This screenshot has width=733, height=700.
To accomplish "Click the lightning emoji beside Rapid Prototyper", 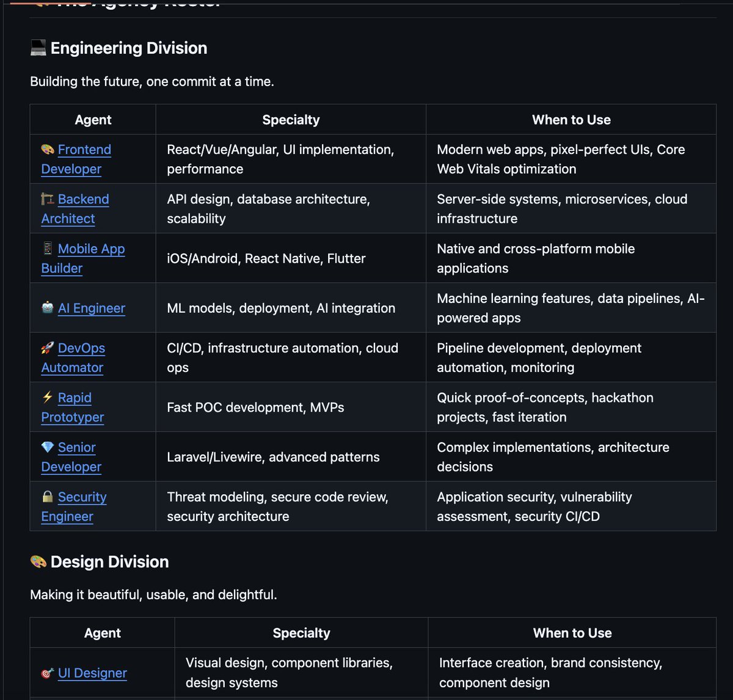I will (48, 397).
